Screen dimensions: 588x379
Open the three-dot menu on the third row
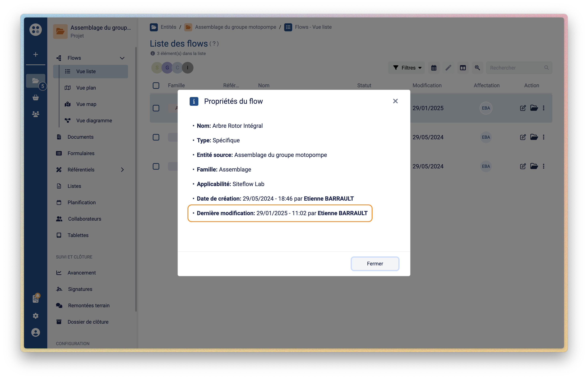point(543,166)
